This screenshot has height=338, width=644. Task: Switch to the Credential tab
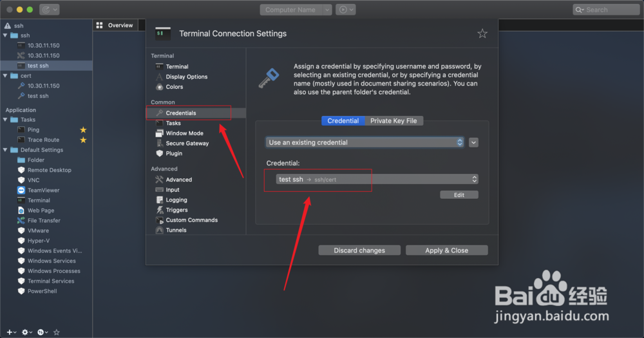click(x=343, y=121)
